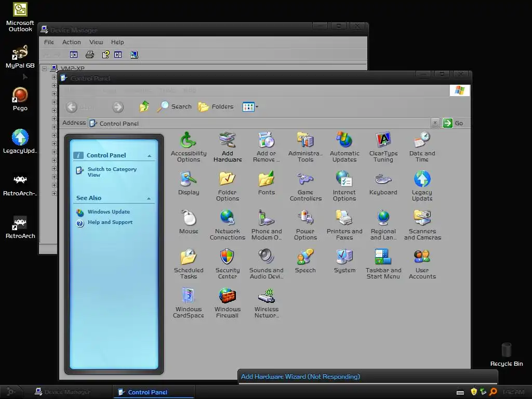This screenshot has width=532, height=399.
Task: Open ClearType Tuning applet
Action: point(383,147)
